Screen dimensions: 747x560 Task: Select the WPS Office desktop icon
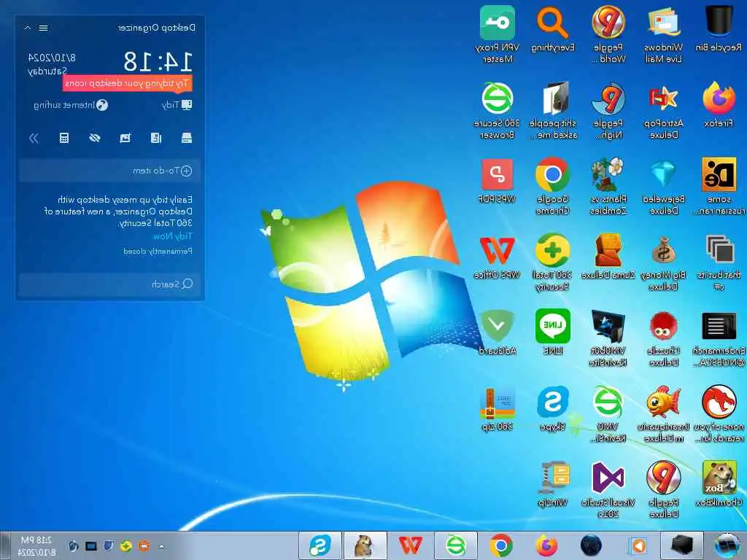coord(497,257)
